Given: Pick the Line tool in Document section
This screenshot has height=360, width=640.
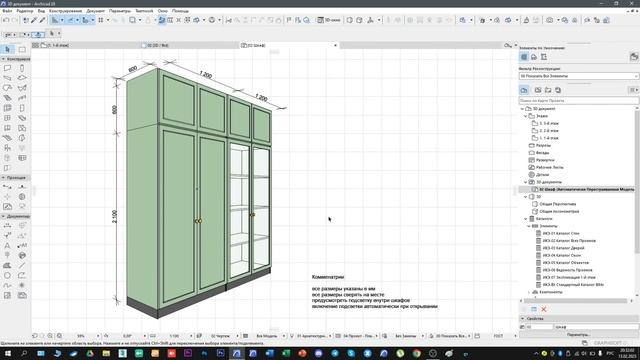Looking at the screenshot, I should coord(22,265).
